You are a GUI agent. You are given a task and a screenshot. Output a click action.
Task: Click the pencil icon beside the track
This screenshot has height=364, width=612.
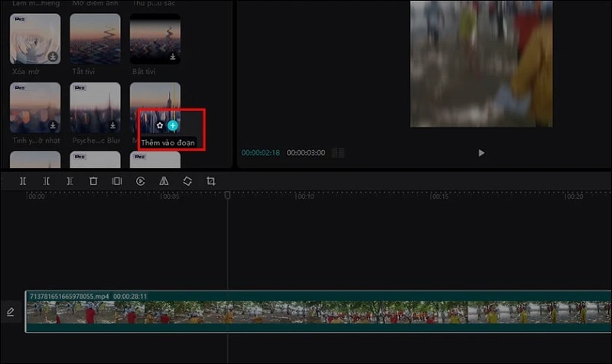(11, 312)
